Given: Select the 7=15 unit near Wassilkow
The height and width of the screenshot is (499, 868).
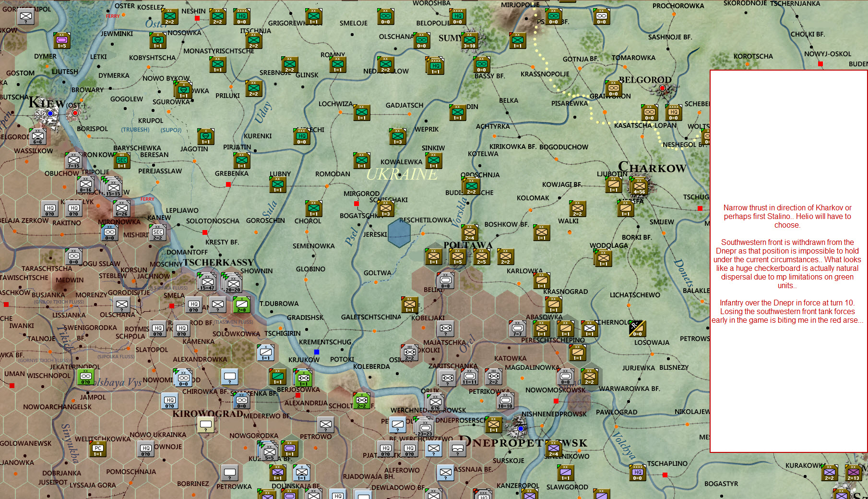Looking at the screenshot, I should coord(73,160).
